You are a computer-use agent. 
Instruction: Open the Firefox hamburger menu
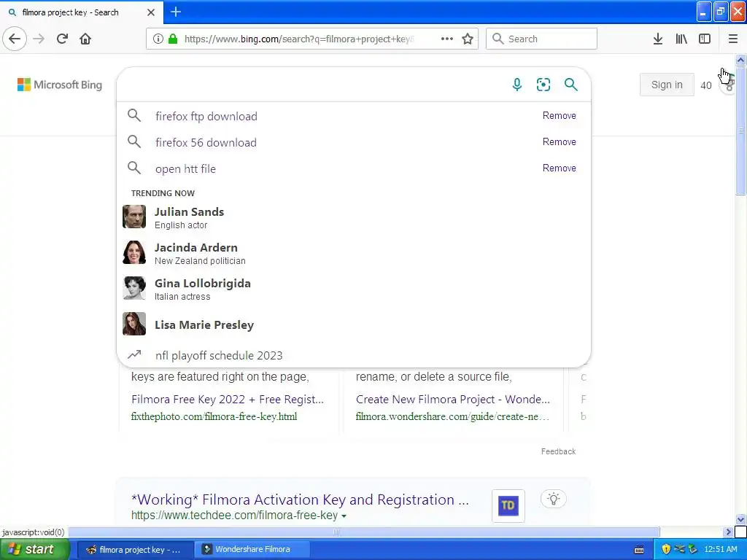pos(732,39)
